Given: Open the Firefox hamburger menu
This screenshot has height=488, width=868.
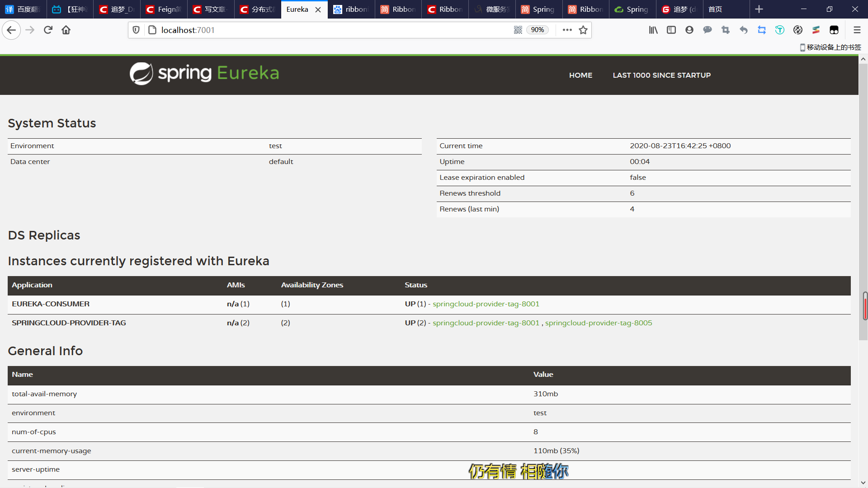Looking at the screenshot, I should [x=857, y=30].
